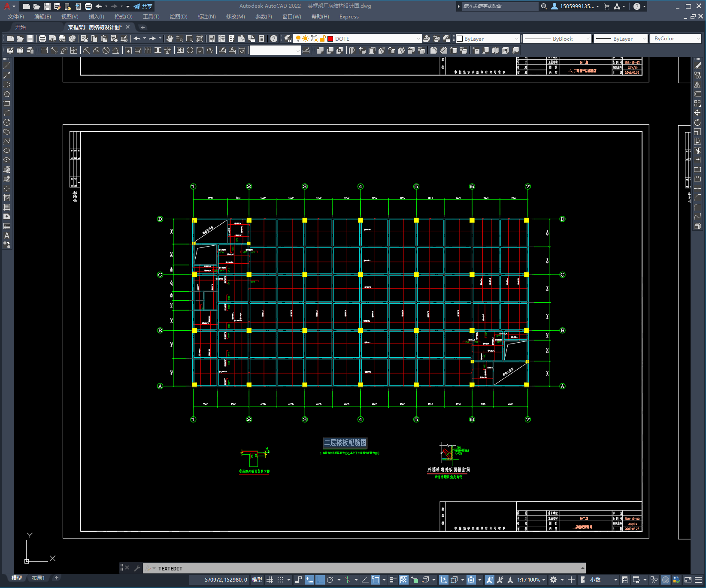Open the Express menu
The image size is (706, 588).
coord(349,17)
